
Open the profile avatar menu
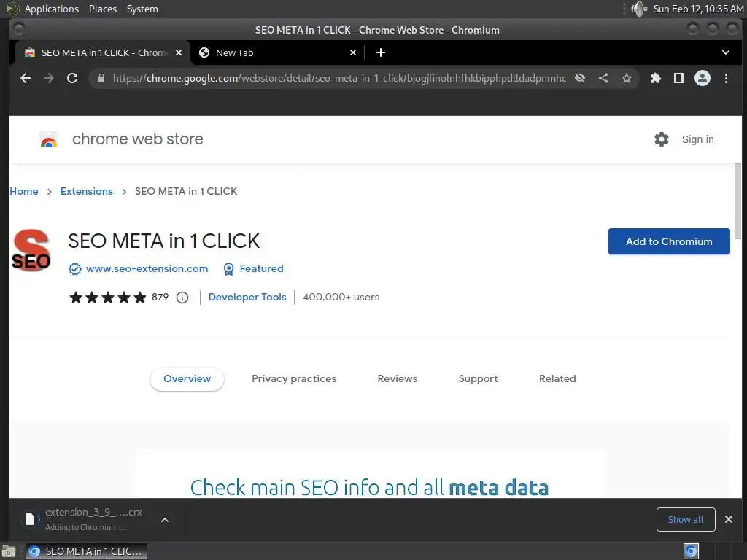pyautogui.click(x=703, y=78)
